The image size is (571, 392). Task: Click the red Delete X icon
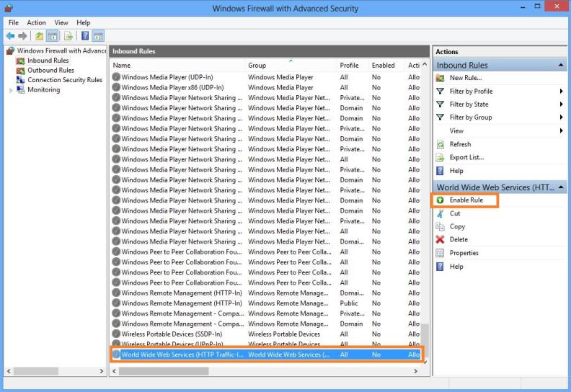(x=441, y=240)
